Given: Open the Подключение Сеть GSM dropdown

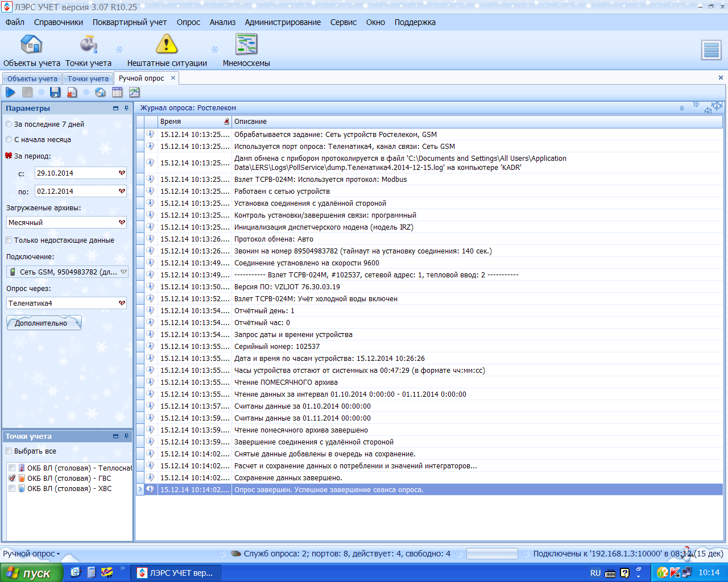Looking at the screenshot, I should pos(123,272).
